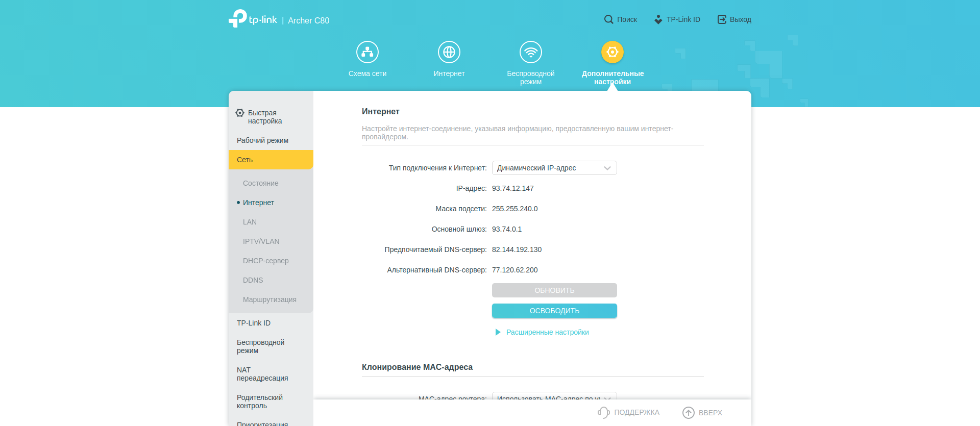The height and width of the screenshot is (426, 980).
Task: Open the TP-Link ID header icon
Action: 658,19
